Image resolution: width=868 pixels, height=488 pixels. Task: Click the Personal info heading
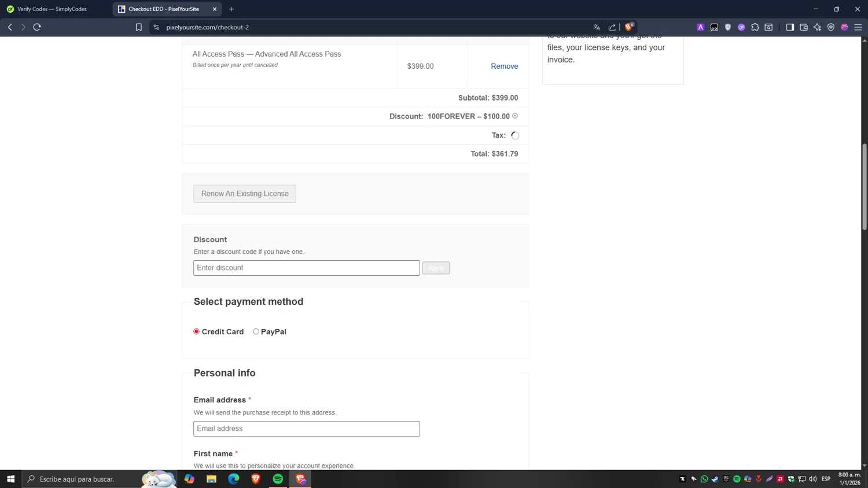coord(225,373)
